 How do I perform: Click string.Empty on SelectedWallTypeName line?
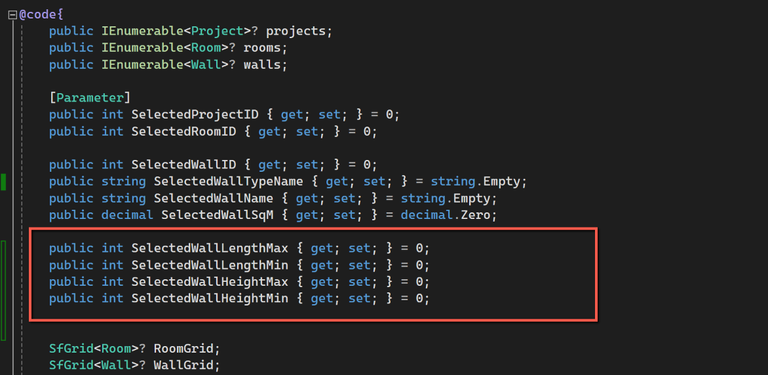click(x=476, y=182)
